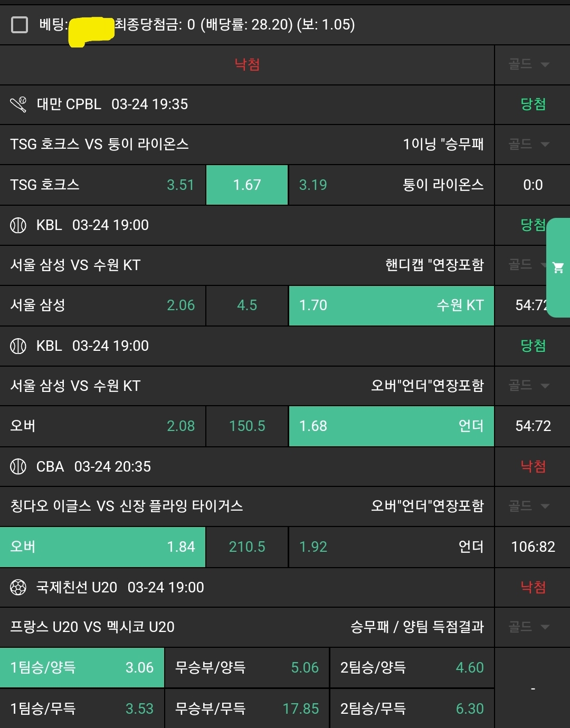This screenshot has width=570, height=728.
Task: Click the soccer ball icon beside 국제친선 U20
Action: (x=18, y=587)
